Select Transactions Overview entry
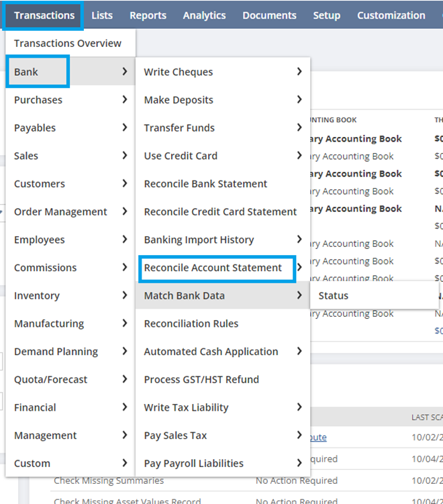Image resolution: width=443 pixels, height=504 pixels. coord(68,44)
